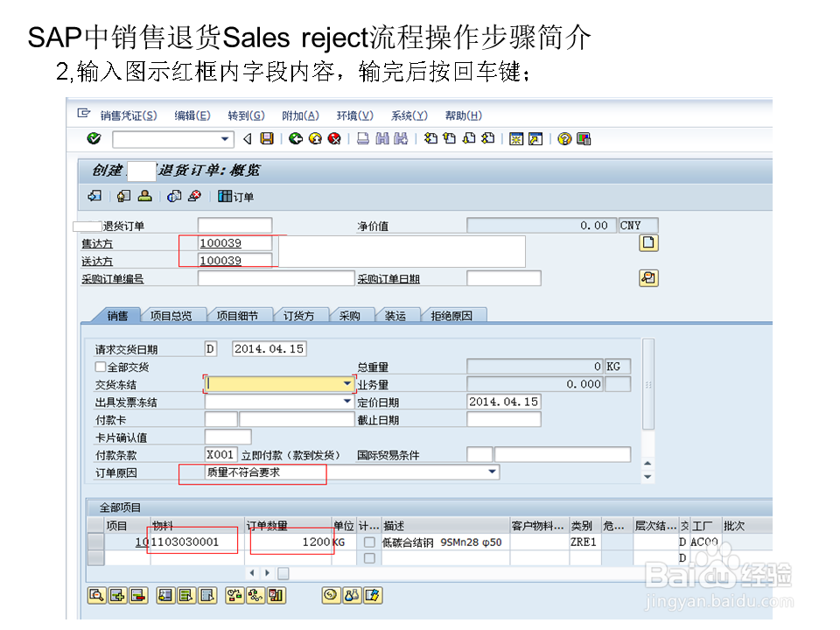Open the 系统(Y) menu
This screenshot has width=840, height=630.
pos(409,115)
